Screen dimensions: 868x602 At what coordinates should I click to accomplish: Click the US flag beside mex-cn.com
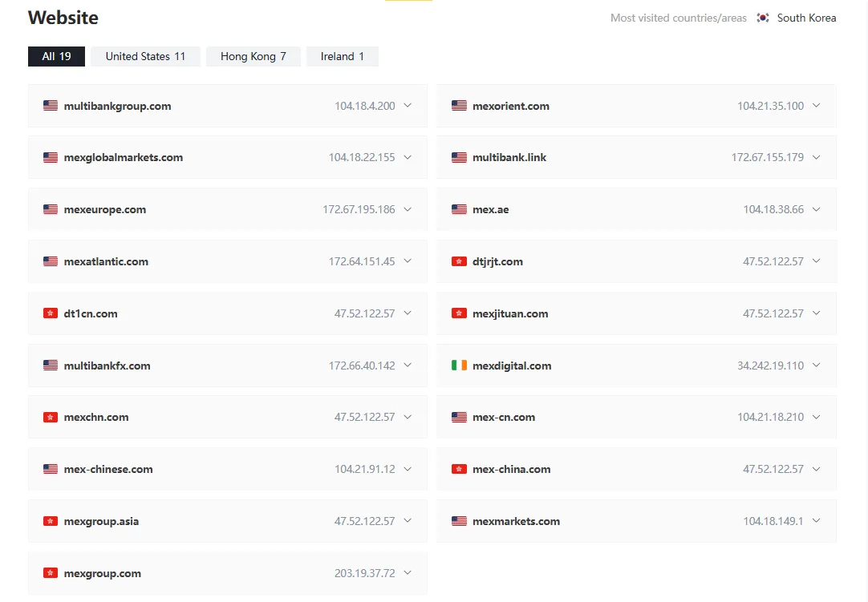pos(459,417)
